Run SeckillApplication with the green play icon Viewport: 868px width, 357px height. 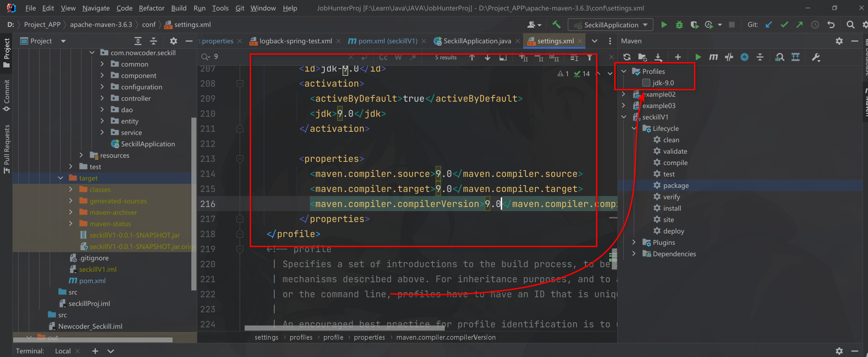click(664, 25)
